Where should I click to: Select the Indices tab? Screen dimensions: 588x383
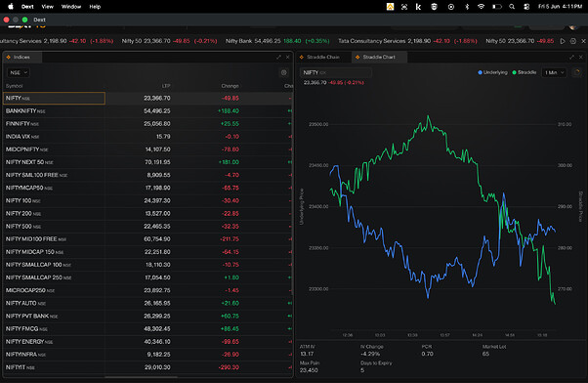point(21,57)
